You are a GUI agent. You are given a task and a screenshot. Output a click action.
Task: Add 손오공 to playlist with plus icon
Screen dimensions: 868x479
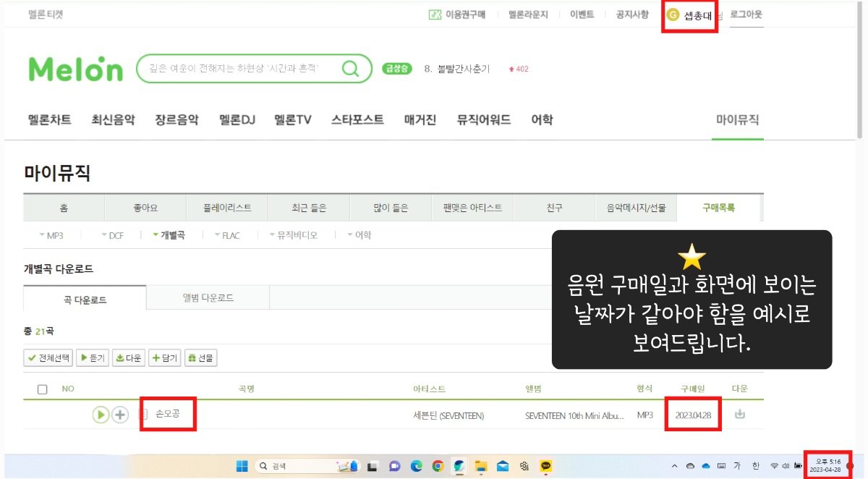click(120, 415)
